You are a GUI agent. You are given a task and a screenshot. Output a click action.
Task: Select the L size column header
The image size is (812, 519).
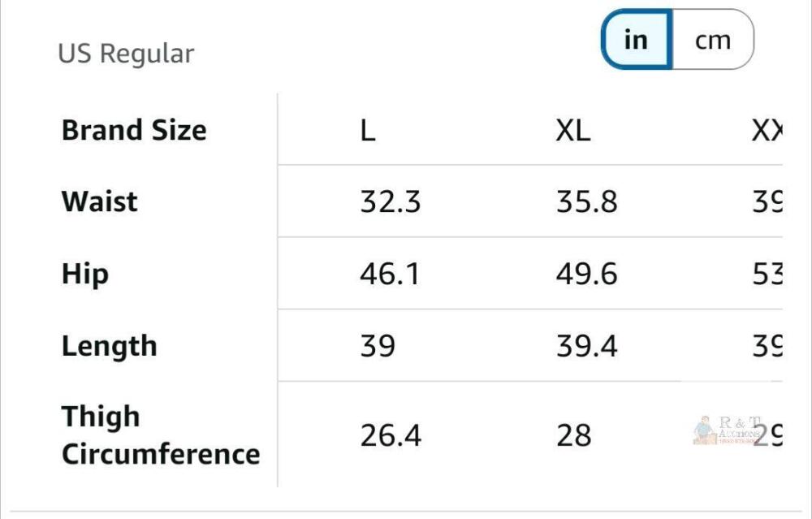368,130
